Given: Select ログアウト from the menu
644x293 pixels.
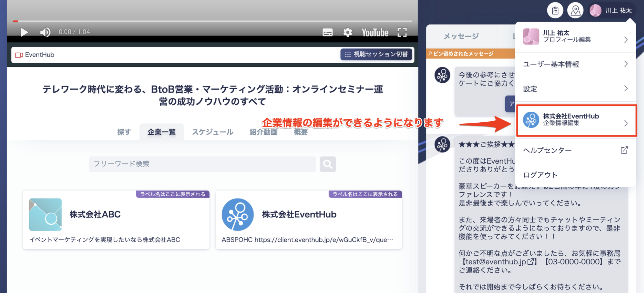Looking at the screenshot, I should 576,175.
